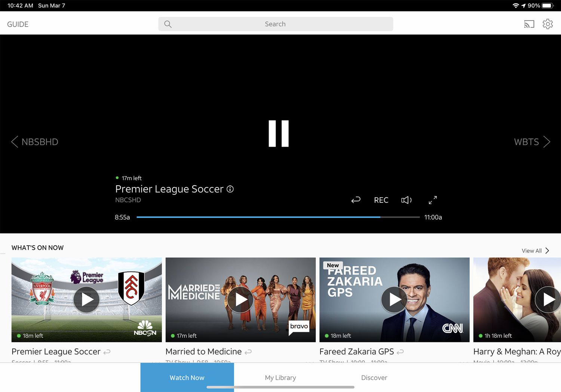Select the Watch Now tab
561x392 pixels.
(187, 377)
